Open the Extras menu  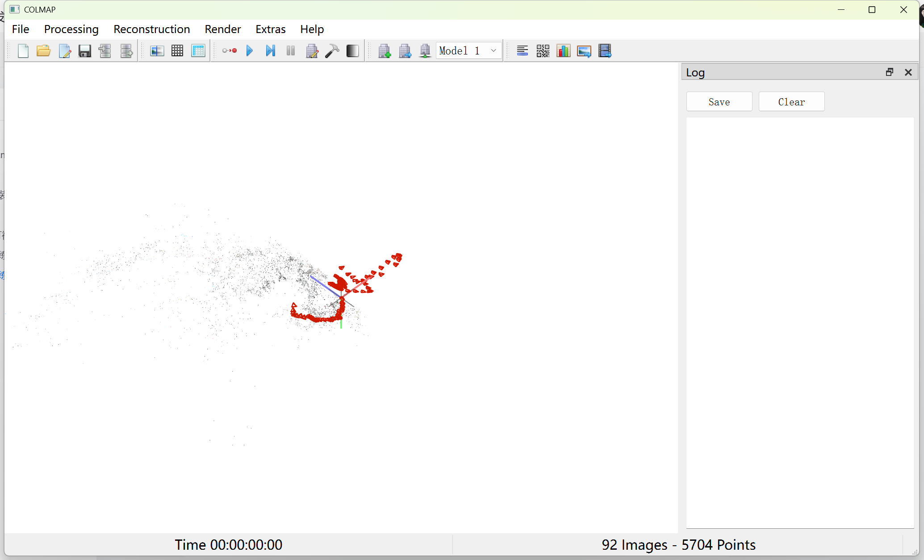pos(270,29)
